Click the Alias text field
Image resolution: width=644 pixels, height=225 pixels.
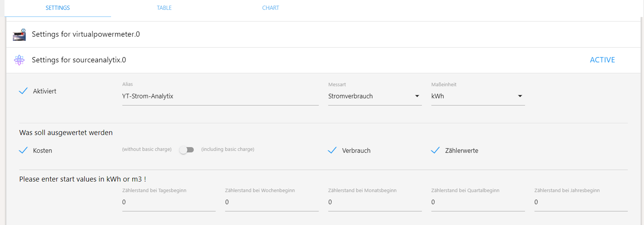click(220, 96)
